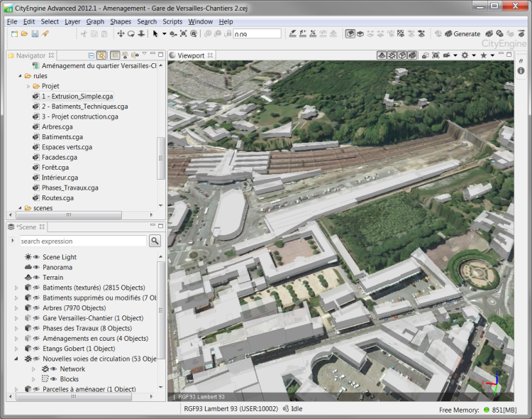Screen dimensions: 532x419
Task: Toggle visibility eye for Network sublayer
Action: 54,369
